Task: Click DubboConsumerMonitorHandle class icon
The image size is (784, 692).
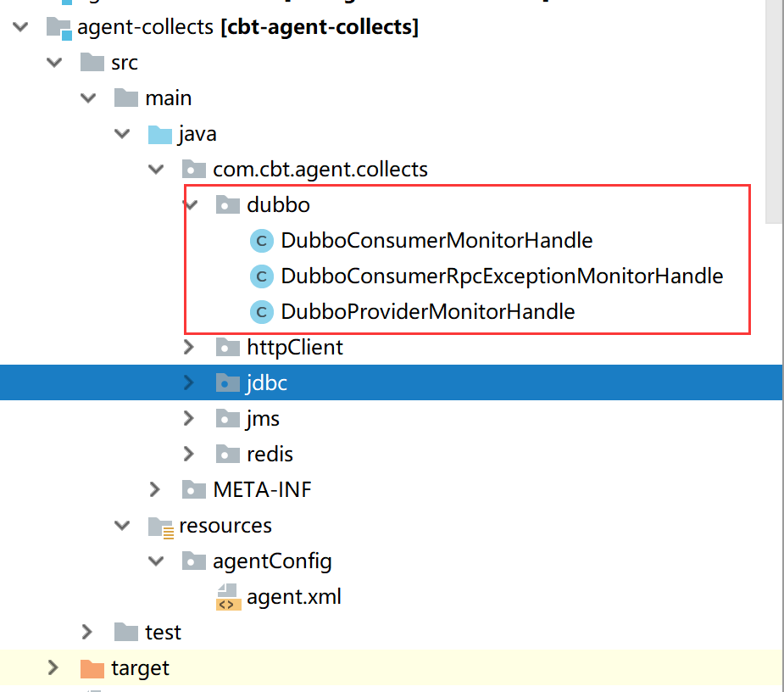Action: click(262, 241)
